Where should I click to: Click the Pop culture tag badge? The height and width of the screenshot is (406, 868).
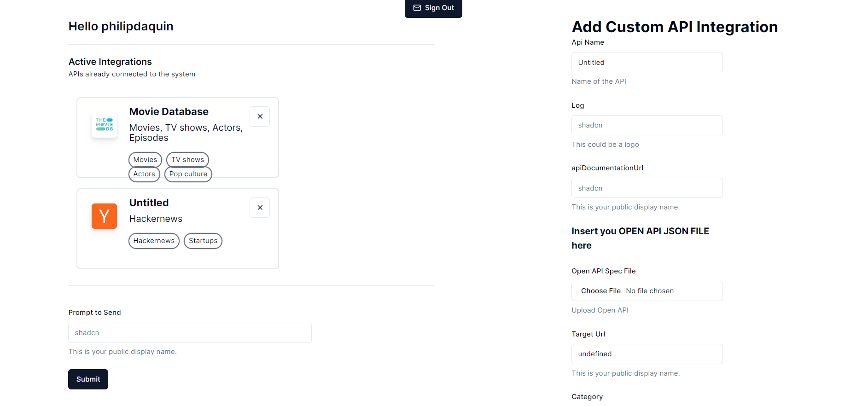point(188,174)
